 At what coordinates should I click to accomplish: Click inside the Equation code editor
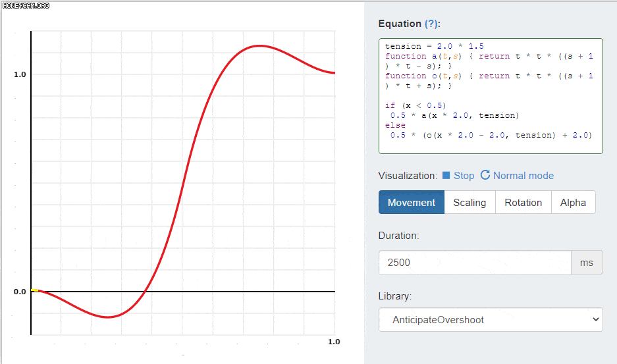pyautogui.click(x=491, y=96)
